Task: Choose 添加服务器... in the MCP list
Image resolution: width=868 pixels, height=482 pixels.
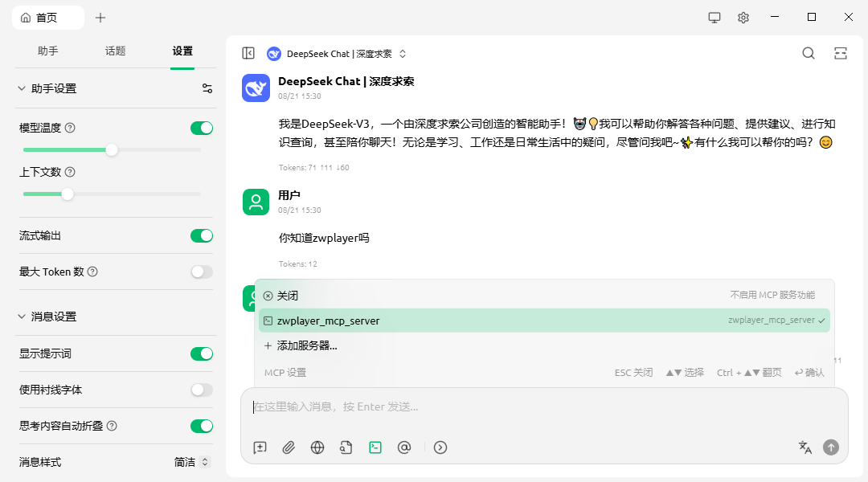Action: click(x=544, y=346)
